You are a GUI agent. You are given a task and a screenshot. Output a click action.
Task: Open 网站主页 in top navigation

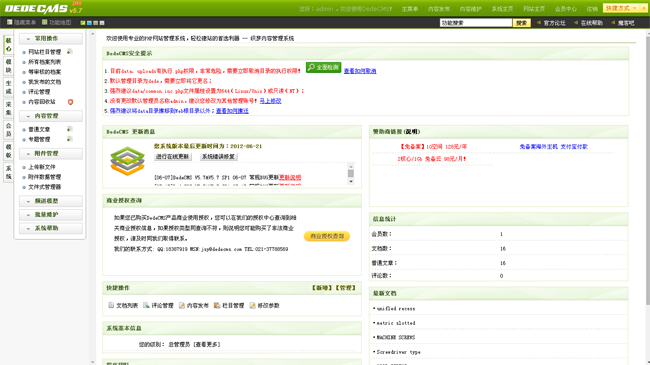pos(534,9)
